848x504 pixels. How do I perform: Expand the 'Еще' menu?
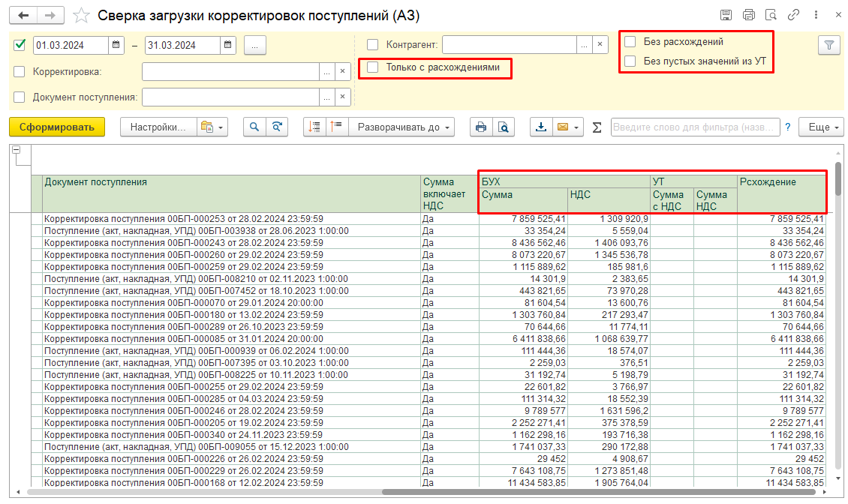(821, 127)
